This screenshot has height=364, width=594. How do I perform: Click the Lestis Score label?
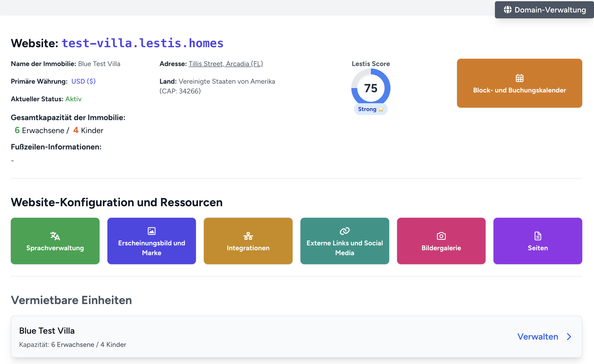point(371,64)
